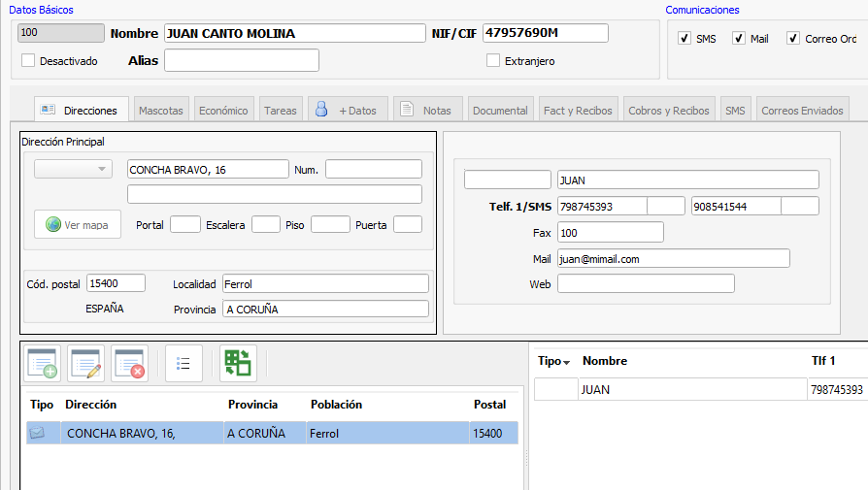The height and width of the screenshot is (490, 868).
Task: Uncheck the Correo Ord checkbox
Action: (x=792, y=38)
